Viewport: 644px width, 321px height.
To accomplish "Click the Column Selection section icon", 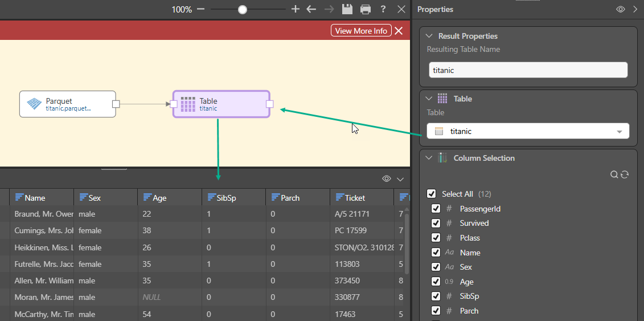I will coord(442,158).
